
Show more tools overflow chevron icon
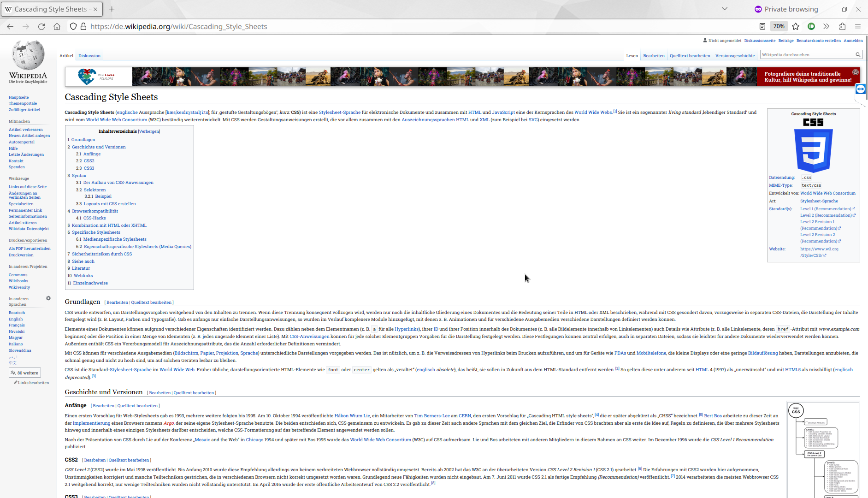click(x=826, y=26)
